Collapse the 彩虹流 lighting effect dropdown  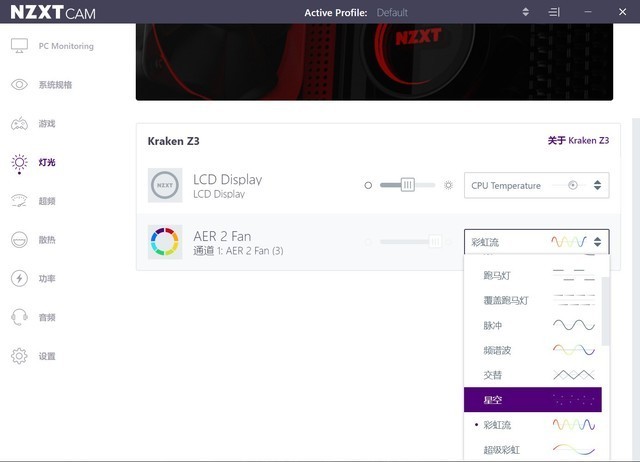[537, 242]
